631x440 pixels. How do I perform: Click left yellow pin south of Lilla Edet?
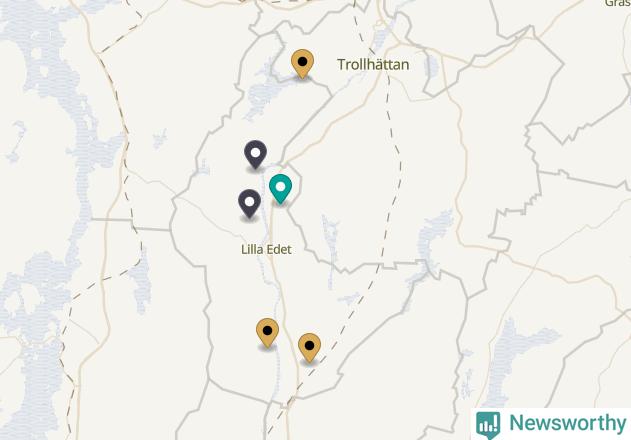(x=267, y=333)
